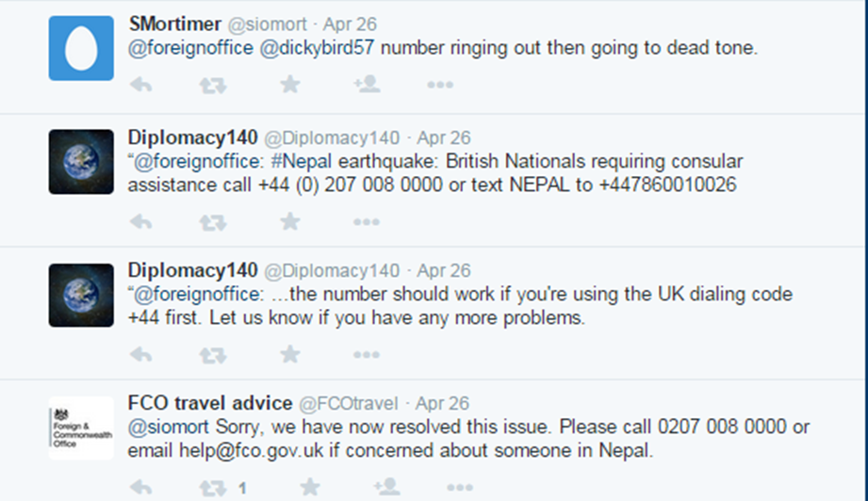Reply to Diplomacy140's Nepal earthquake tweet
This screenshot has height=501, width=868.
pos(140,222)
